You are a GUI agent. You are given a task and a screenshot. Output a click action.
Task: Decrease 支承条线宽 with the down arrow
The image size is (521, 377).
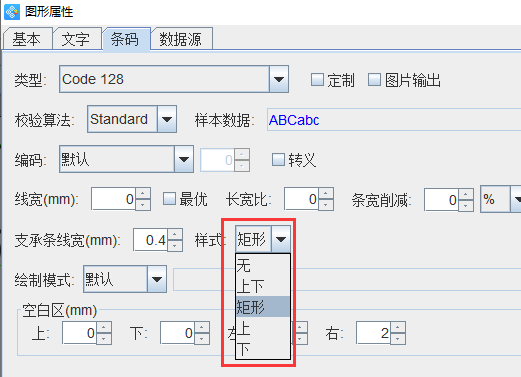(175, 245)
